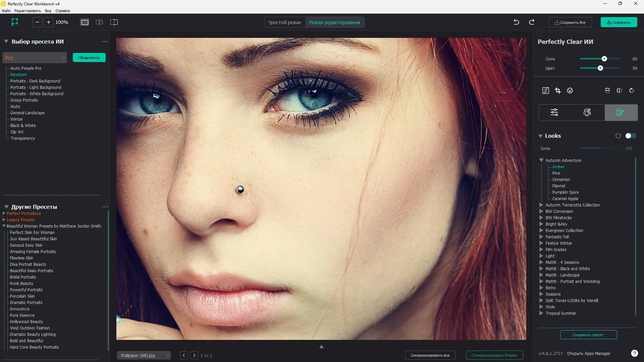Expand Autumn Terracotta Collection group

(541, 205)
